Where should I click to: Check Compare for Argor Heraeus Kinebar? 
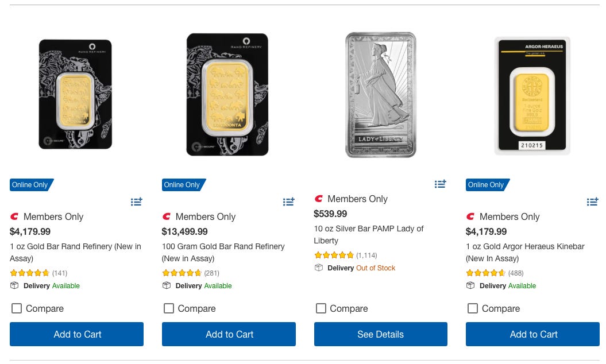pyautogui.click(x=473, y=308)
